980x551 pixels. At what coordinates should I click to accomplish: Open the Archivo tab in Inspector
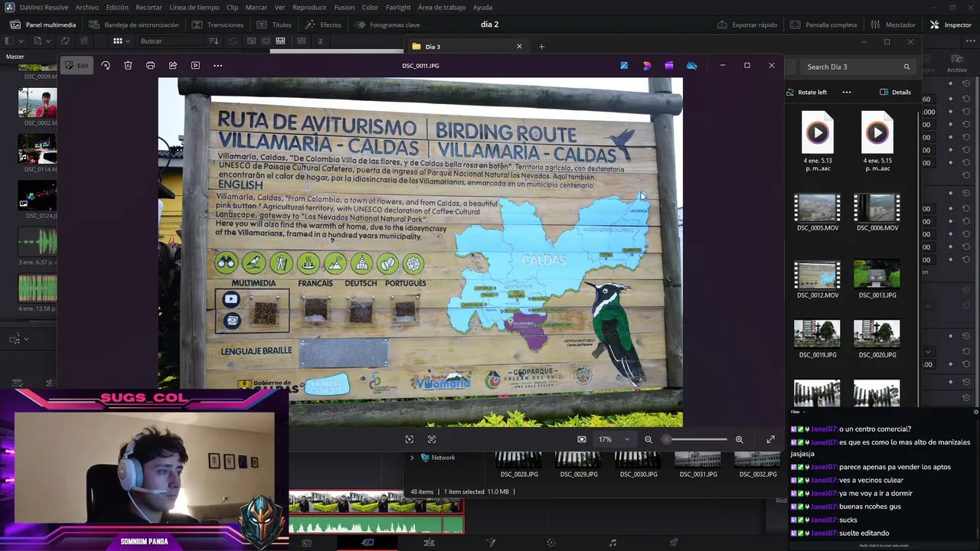(957, 63)
